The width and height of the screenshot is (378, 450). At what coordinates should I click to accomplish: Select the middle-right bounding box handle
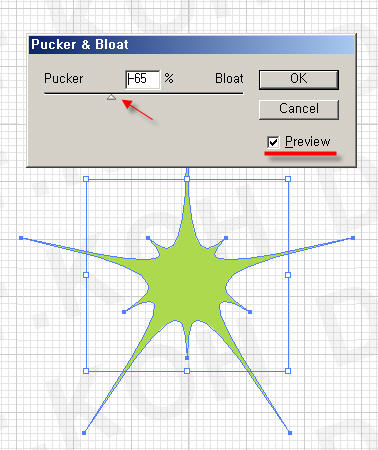point(288,275)
